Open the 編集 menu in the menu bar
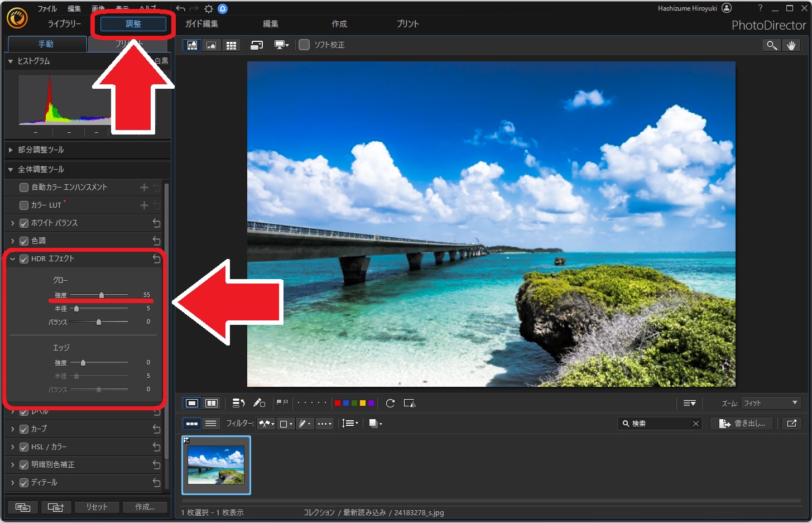Screen dimensions: 812x523 point(74,9)
